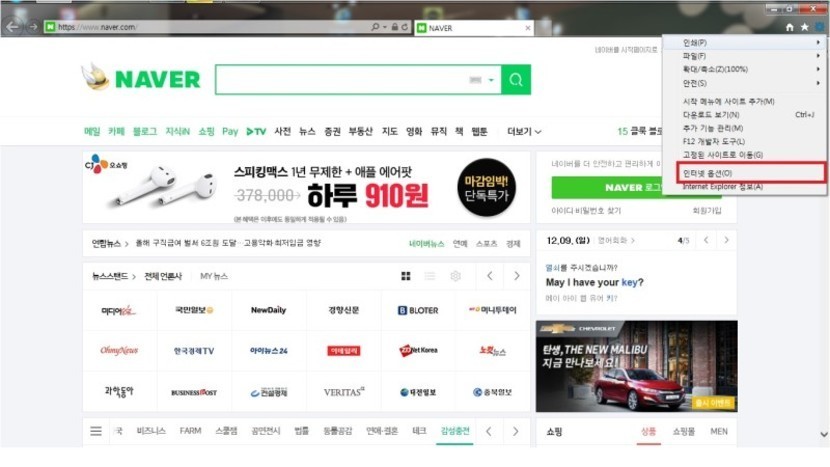Viewport: 830px width, 467px height.
Task: Open the search box autocomplete dropdown arrow
Action: (491, 80)
